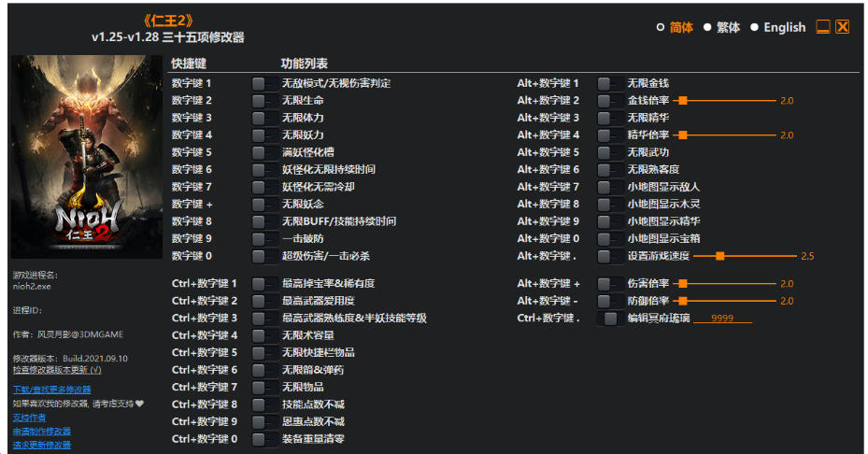Turn on 无限精华 switch
Viewport: 868px width, 454px height.
coord(610,118)
